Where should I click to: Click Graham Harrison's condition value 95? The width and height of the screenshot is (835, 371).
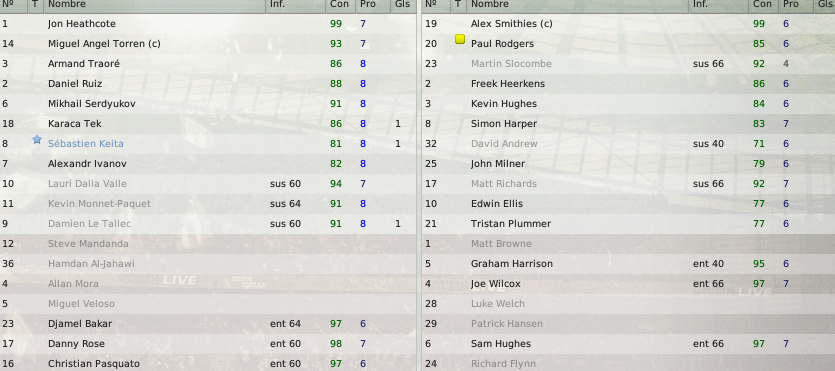pos(759,264)
